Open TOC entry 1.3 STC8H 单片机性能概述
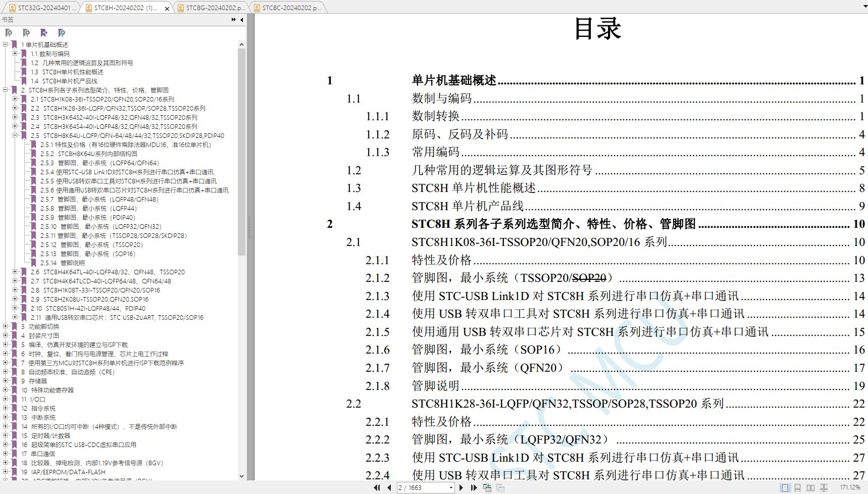This screenshot has width=868, height=494. pyautogui.click(x=605, y=188)
